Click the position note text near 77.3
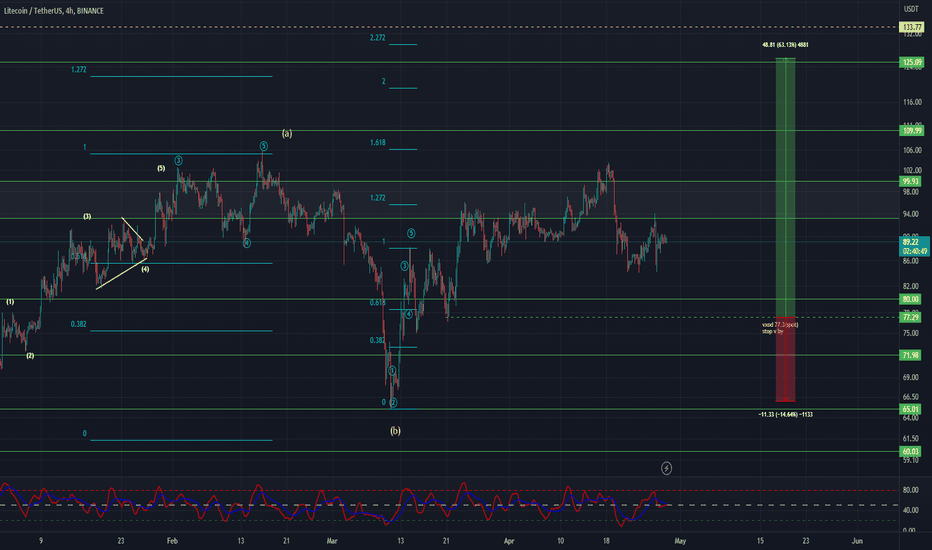The image size is (932, 550). [x=780, y=328]
